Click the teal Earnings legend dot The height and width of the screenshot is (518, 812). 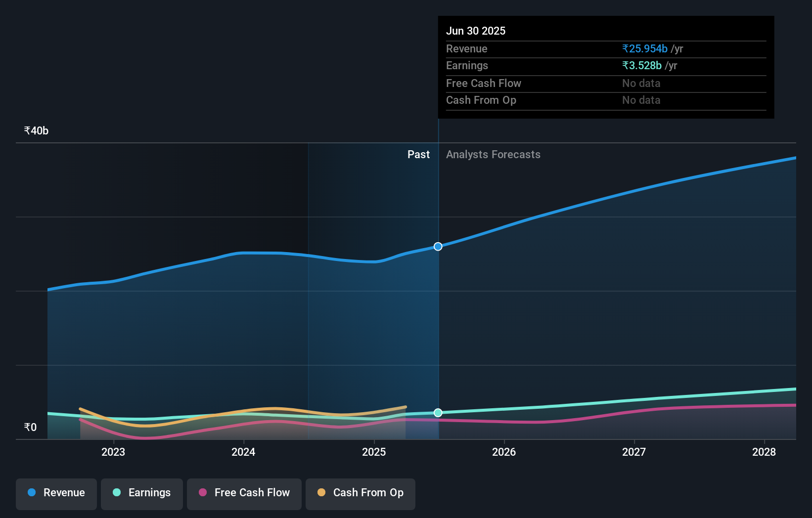[116, 493]
